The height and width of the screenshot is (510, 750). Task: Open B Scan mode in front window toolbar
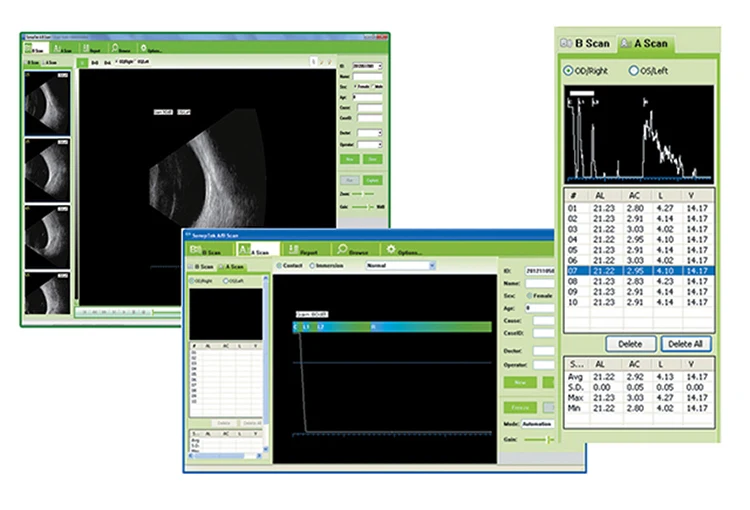pyautogui.click(x=205, y=250)
